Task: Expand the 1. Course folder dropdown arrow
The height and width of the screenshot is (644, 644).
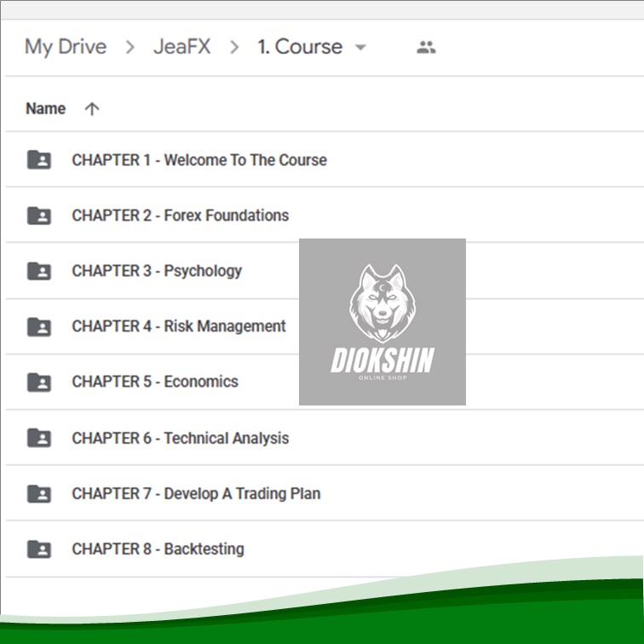Action: [360, 47]
